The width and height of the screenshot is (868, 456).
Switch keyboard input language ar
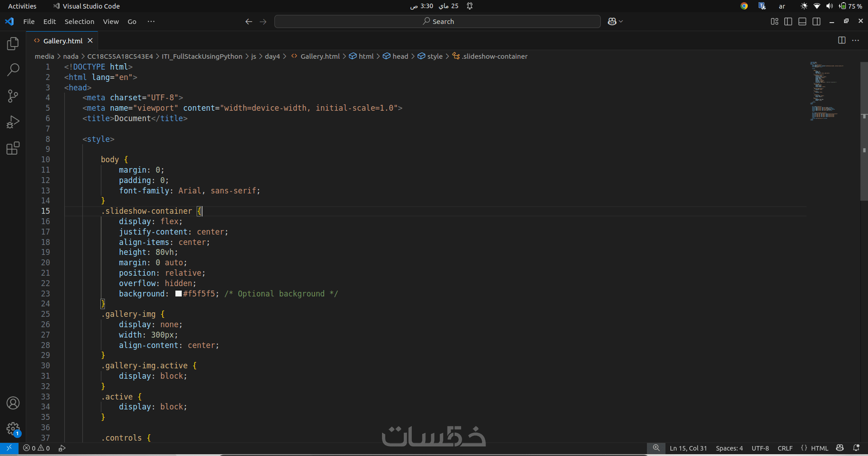[x=782, y=6]
